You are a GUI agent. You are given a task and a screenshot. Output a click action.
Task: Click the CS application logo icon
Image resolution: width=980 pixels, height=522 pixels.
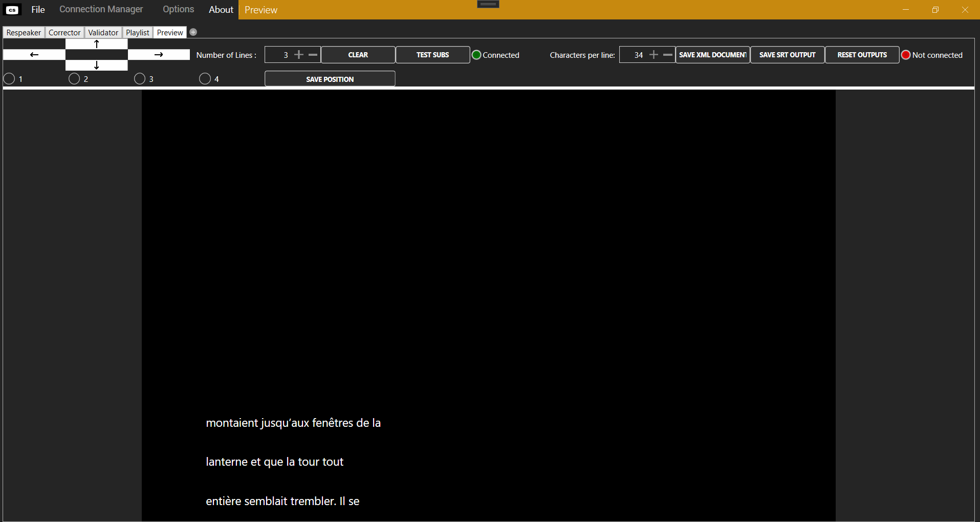point(12,10)
